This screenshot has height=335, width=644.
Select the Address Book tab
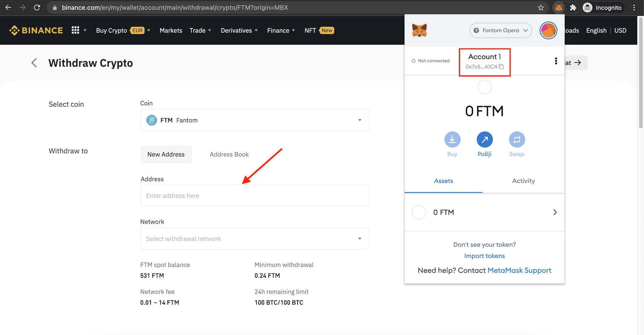[229, 155]
